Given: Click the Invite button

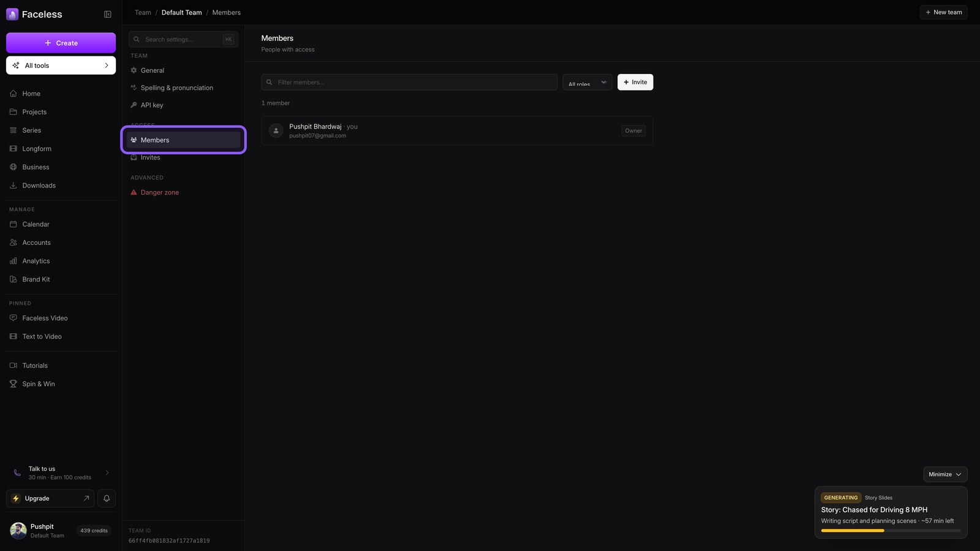Looking at the screenshot, I should (x=635, y=82).
